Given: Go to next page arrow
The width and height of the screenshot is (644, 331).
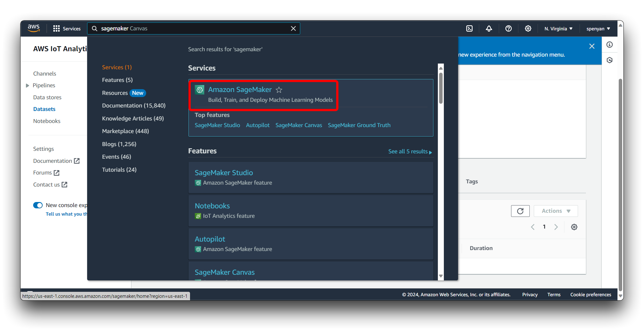Looking at the screenshot, I should coord(556,227).
